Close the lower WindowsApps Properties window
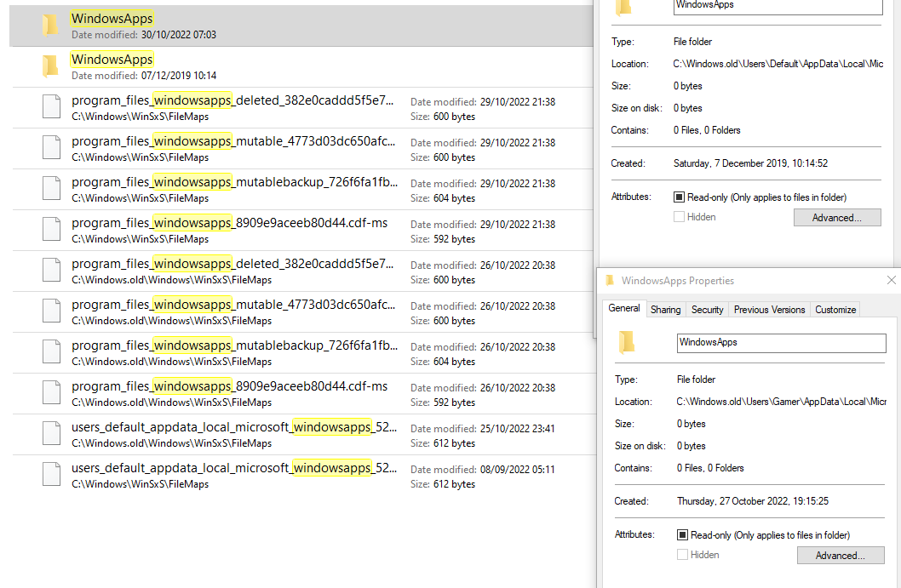Screen dimensions: 901x588 coord(892,280)
